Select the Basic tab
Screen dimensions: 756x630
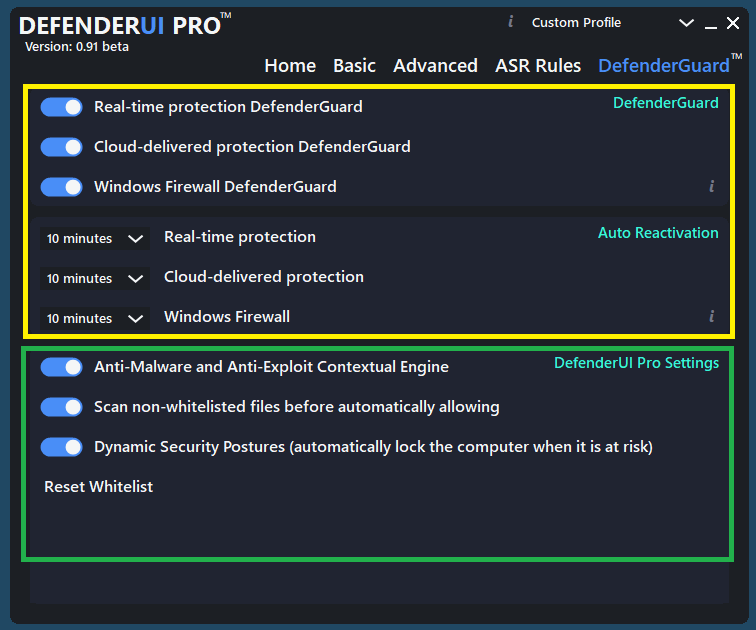(x=354, y=66)
